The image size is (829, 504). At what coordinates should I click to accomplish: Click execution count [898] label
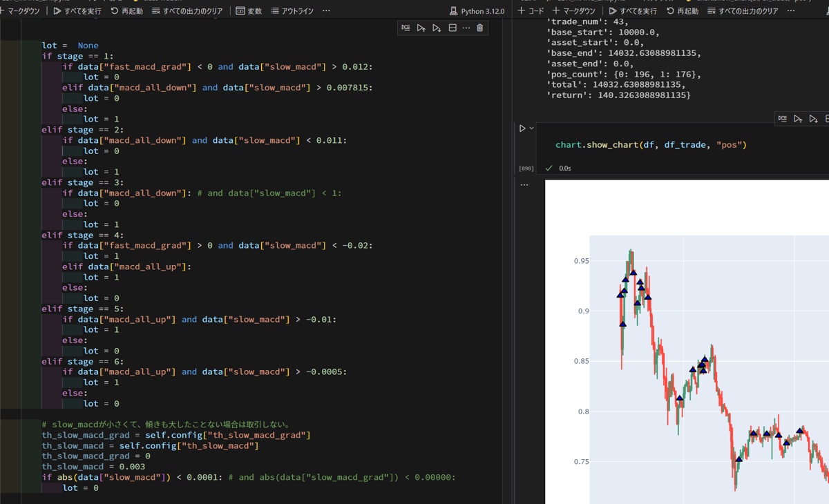pos(526,168)
